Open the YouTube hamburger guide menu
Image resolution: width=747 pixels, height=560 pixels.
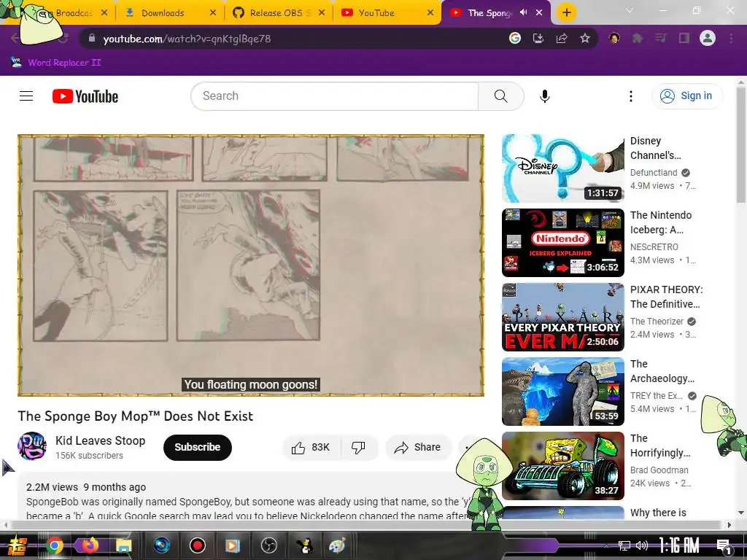[26, 96]
